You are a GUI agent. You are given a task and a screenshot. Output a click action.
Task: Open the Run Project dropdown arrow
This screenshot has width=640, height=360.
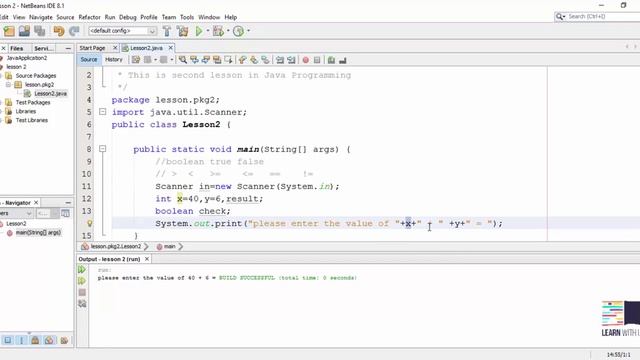click(x=208, y=31)
